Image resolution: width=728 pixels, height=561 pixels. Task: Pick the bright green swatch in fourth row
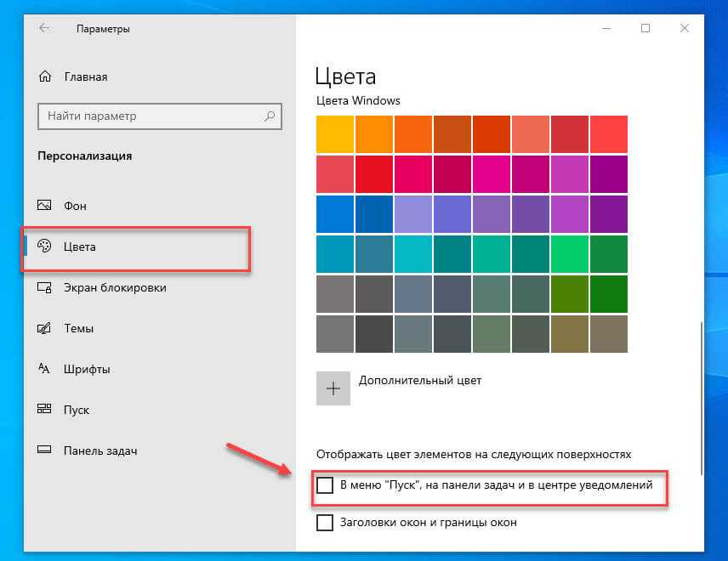569,253
